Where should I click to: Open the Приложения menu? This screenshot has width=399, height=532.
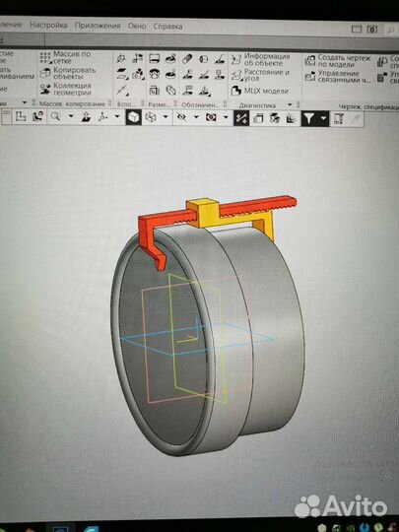[x=98, y=26]
